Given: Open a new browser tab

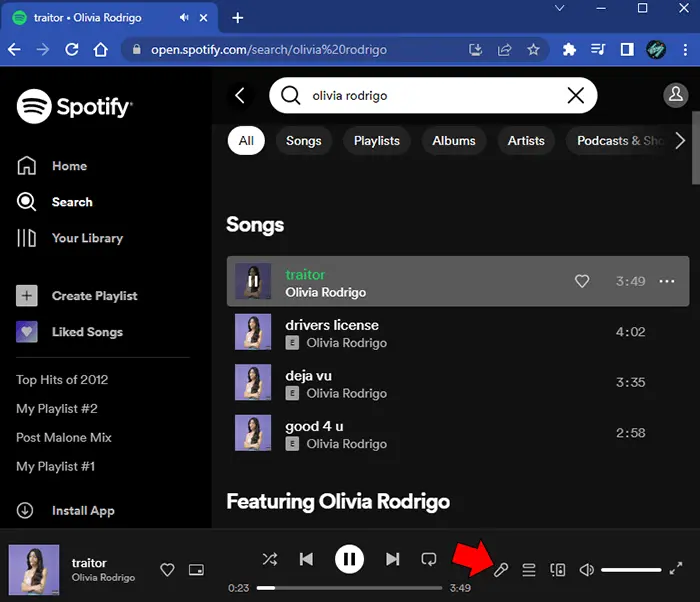Looking at the screenshot, I should 238,18.
